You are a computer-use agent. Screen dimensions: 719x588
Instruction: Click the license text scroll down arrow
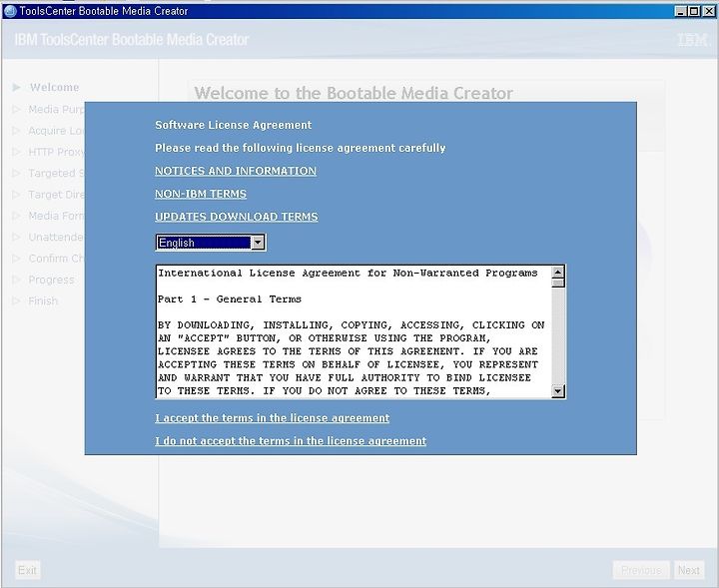point(557,391)
